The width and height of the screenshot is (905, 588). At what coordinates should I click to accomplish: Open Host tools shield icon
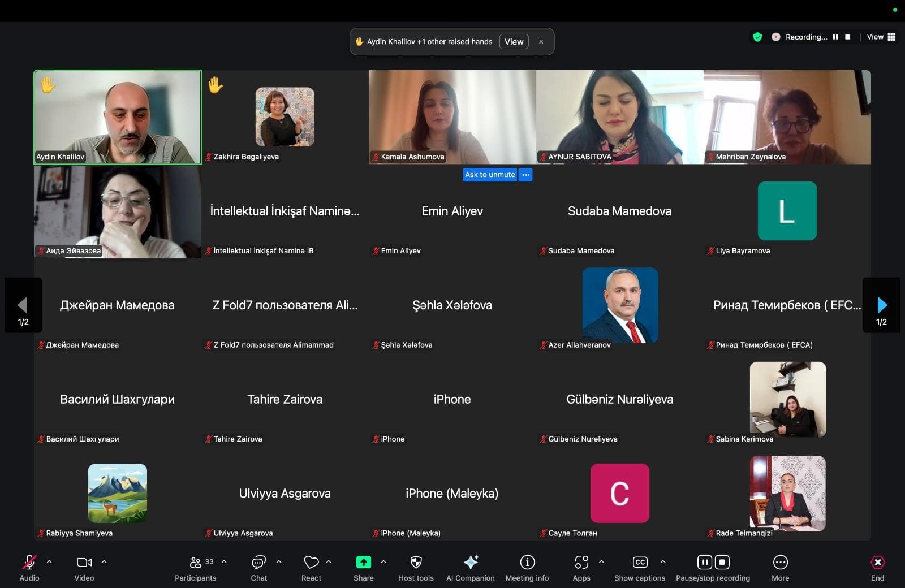click(416, 562)
